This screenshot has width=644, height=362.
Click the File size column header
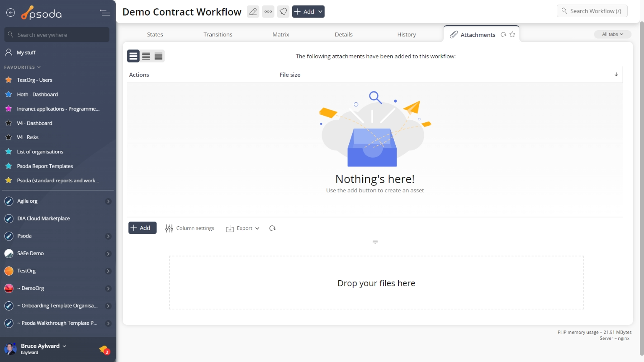(x=290, y=75)
